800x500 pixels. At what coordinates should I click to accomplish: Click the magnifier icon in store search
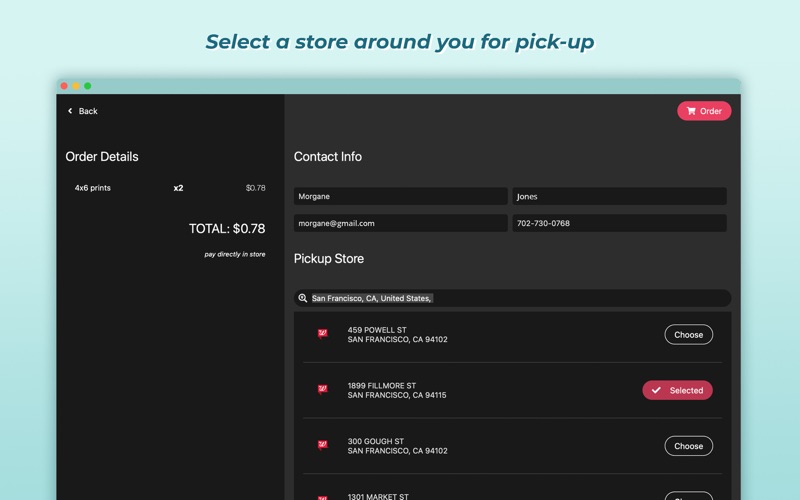(x=303, y=298)
